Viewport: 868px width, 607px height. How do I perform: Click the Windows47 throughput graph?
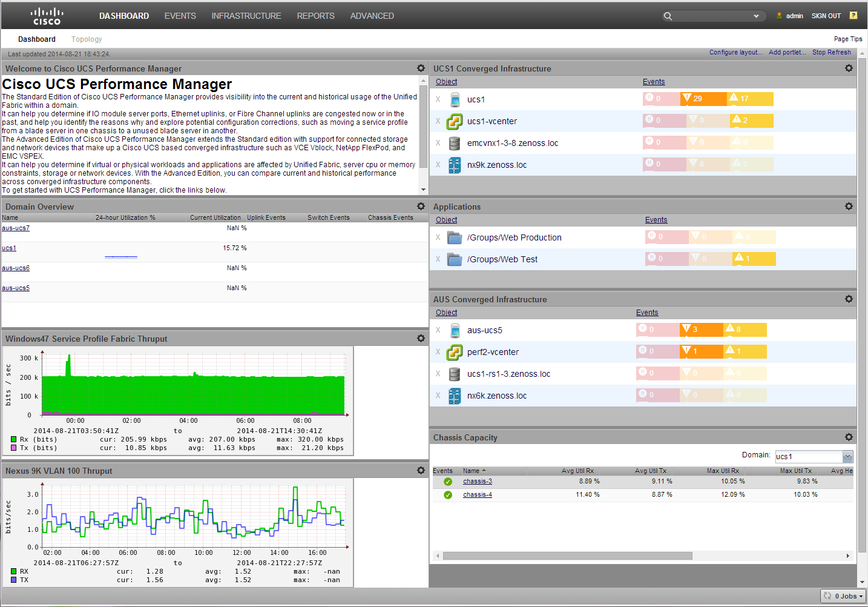[x=178, y=400]
